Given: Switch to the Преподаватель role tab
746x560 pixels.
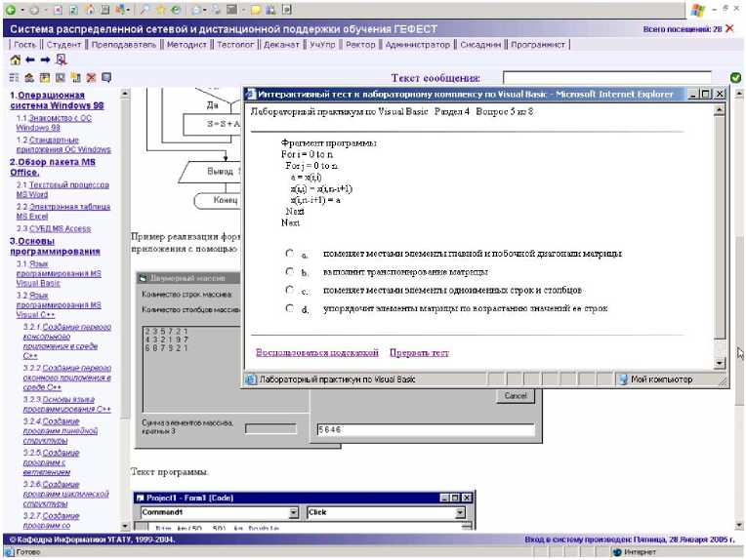Looking at the screenshot, I should point(124,45).
